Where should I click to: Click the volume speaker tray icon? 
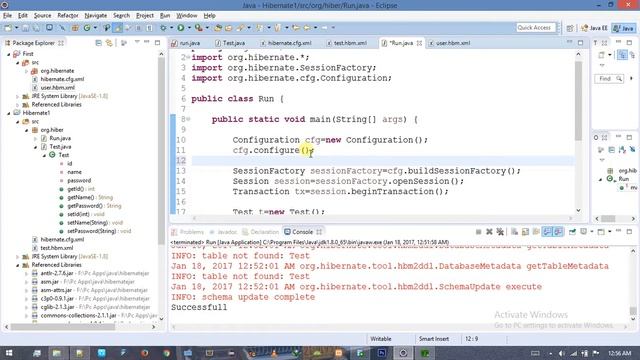click(562, 353)
